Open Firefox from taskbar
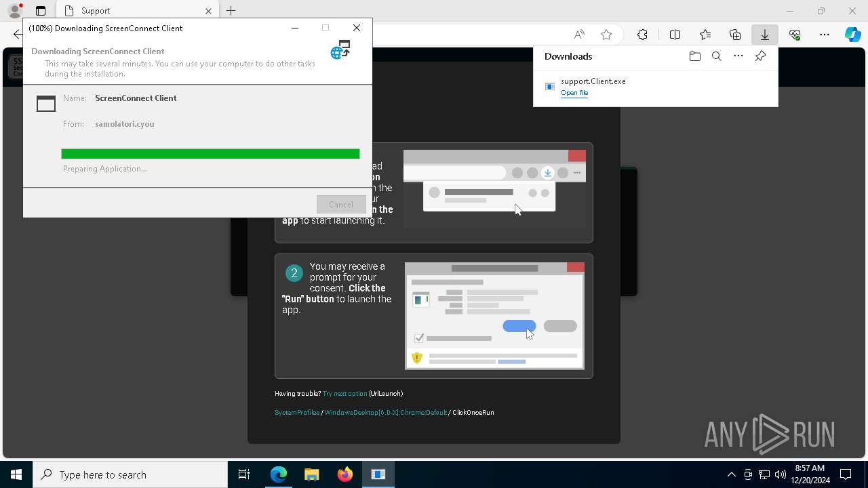 (344, 474)
